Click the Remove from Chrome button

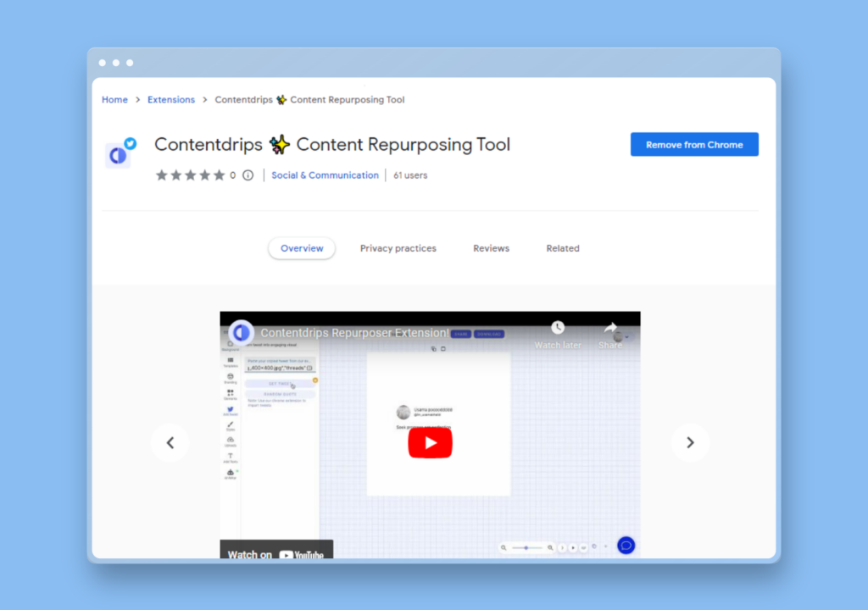pos(693,145)
